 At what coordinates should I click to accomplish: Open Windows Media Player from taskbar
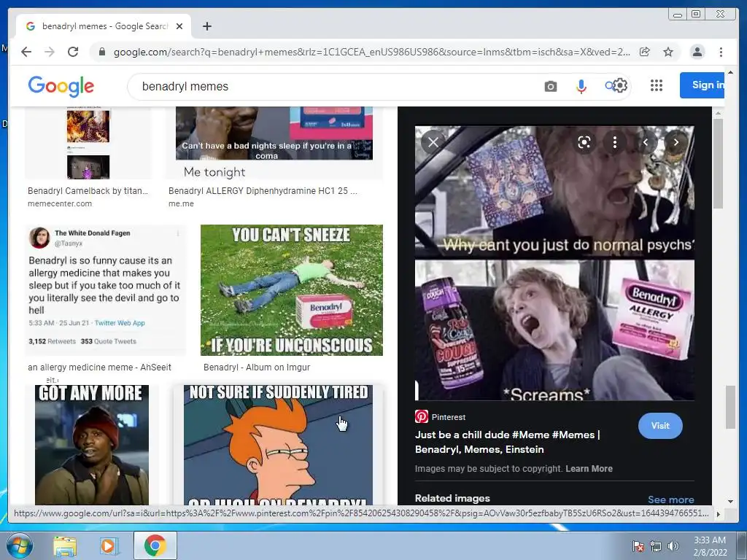coord(108,545)
